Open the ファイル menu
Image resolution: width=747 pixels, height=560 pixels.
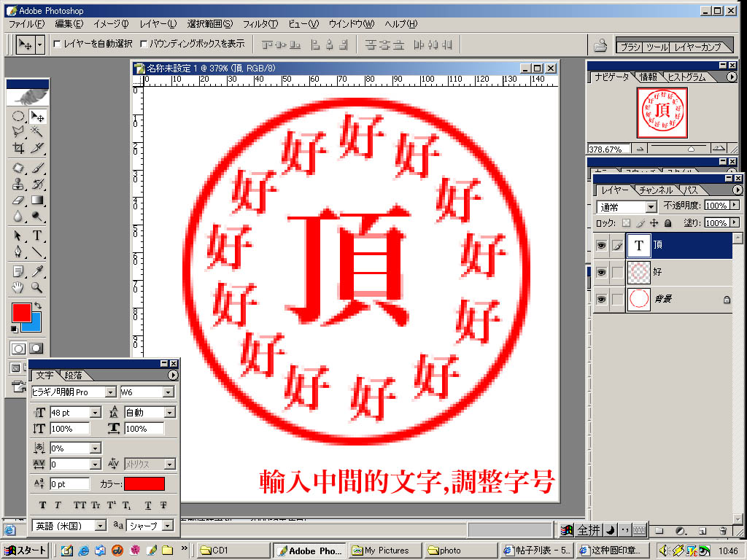point(27,24)
